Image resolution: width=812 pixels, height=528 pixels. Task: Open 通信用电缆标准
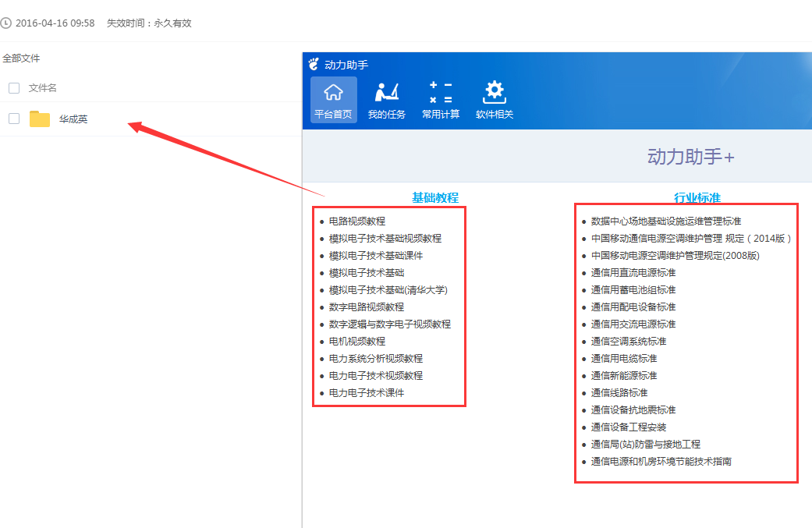(624, 358)
